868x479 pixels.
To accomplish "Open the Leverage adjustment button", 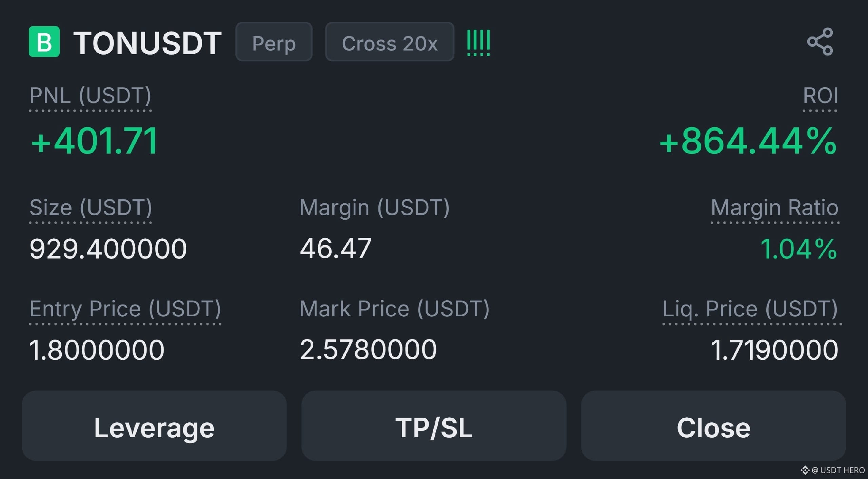I will (x=154, y=426).
